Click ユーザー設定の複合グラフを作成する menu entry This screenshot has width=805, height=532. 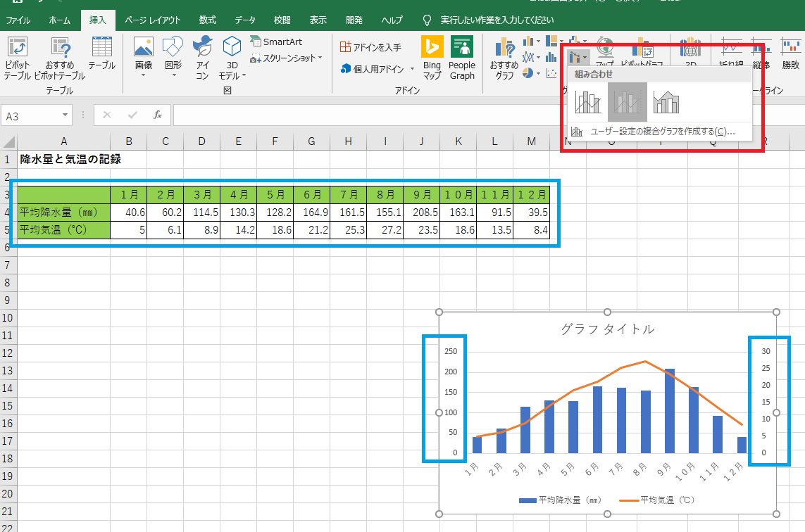[x=659, y=132]
